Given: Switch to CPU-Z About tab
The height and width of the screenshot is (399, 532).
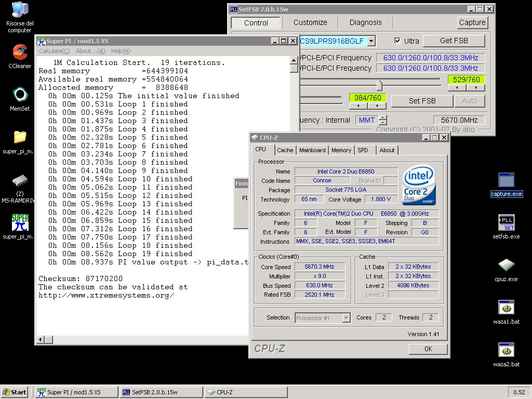Looking at the screenshot, I should [387, 150].
